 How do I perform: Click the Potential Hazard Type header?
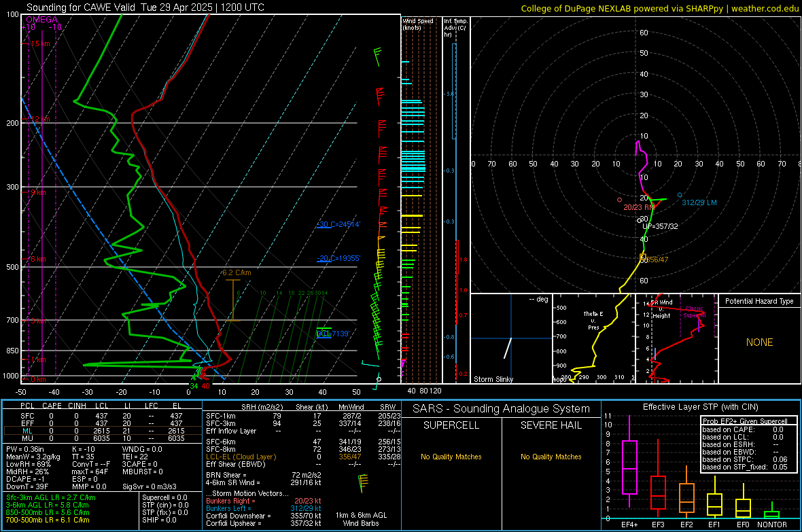click(759, 301)
